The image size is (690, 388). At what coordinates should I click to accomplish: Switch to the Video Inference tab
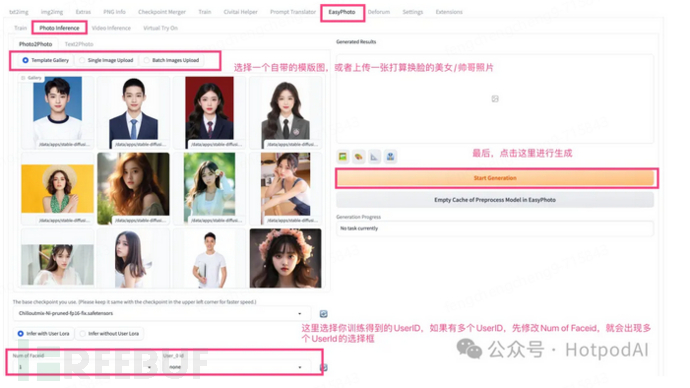point(111,28)
